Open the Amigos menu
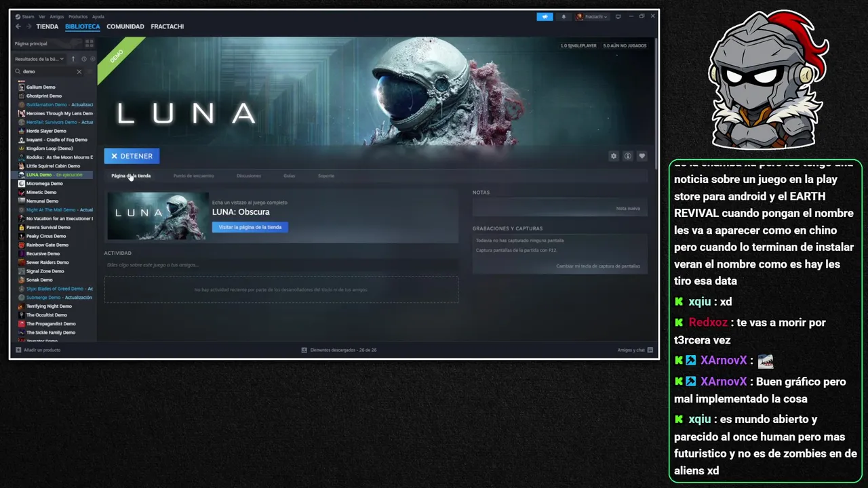The image size is (868, 488). coord(57,16)
